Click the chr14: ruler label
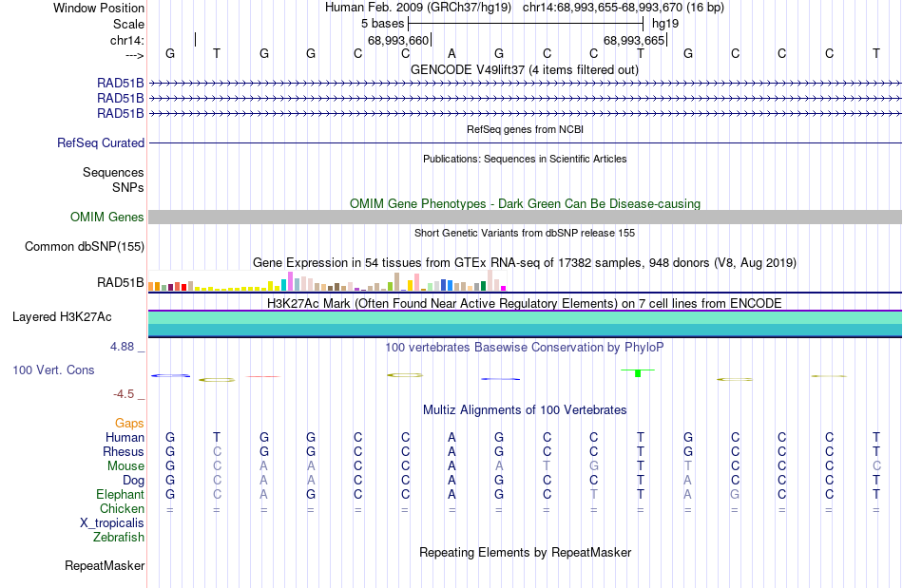The width and height of the screenshot is (903, 588). tap(127, 40)
